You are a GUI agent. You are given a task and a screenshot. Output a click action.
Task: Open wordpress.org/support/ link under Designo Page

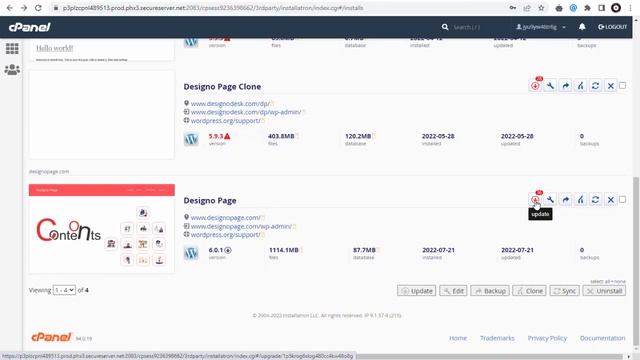pyautogui.click(x=225, y=235)
